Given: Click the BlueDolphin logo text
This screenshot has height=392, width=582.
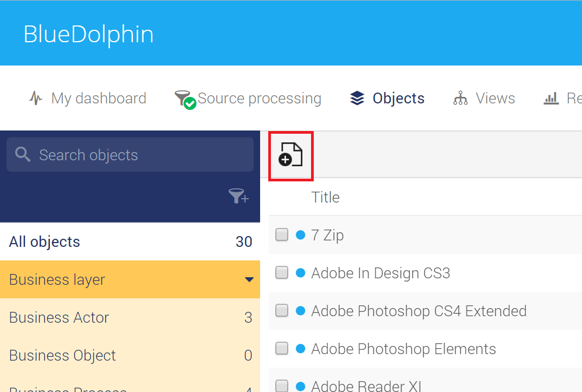Looking at the screenshot, I should 88,35.
